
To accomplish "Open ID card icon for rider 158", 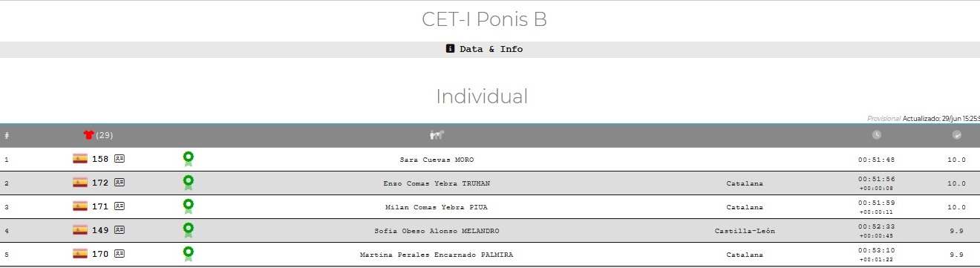I will point(120,159).
